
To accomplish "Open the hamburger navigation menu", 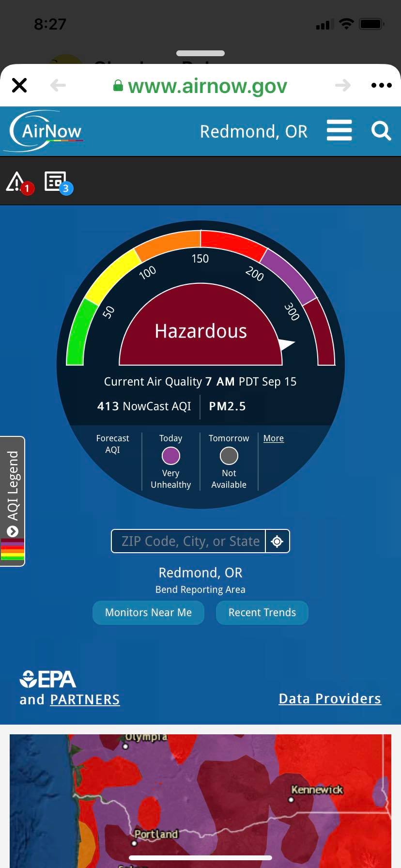I will (339, 130).
